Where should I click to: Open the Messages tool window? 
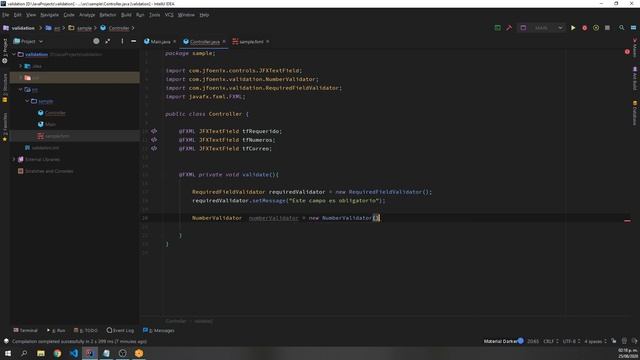(x=159, y=330)
